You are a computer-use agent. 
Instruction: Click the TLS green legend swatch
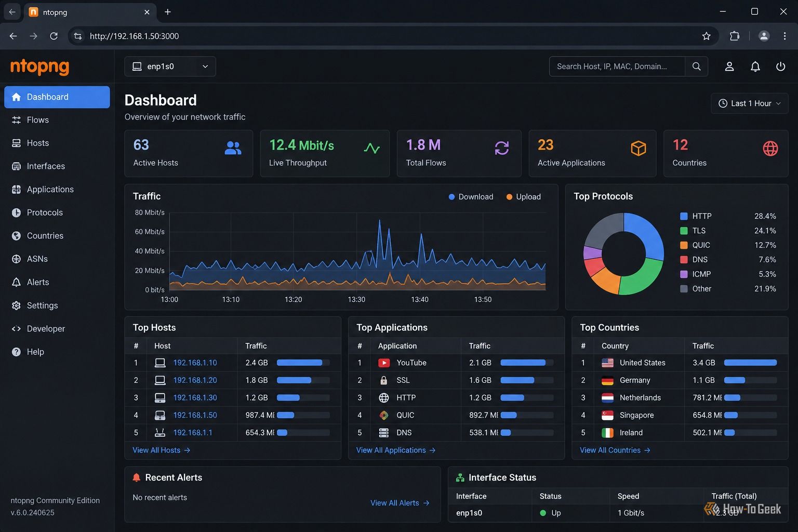(684, 231)
